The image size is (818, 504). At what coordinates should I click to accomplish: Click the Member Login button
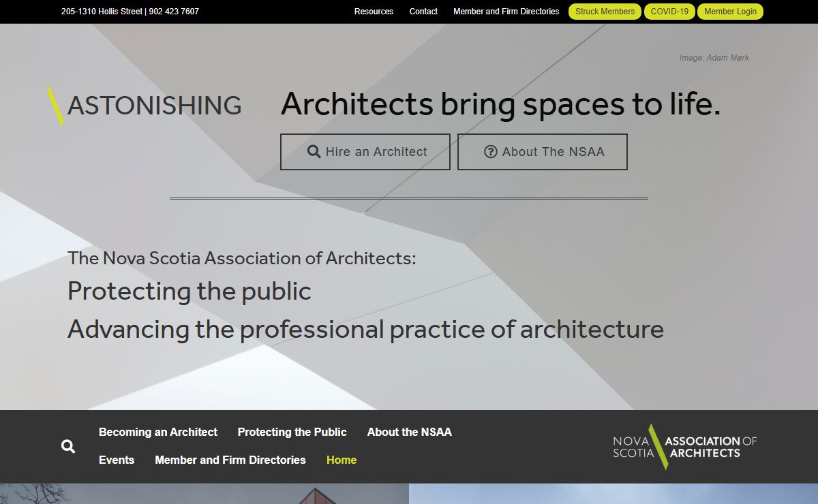[730, 12]
